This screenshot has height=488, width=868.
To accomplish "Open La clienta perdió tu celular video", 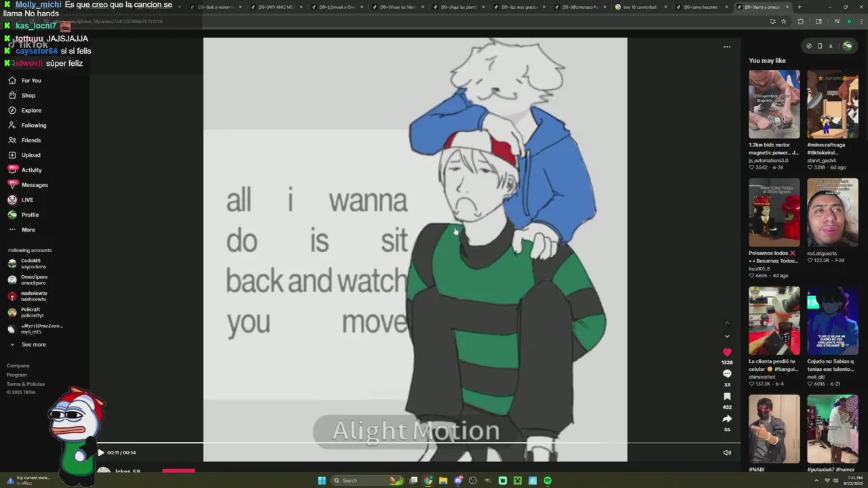I will click(x=774, y=321).
